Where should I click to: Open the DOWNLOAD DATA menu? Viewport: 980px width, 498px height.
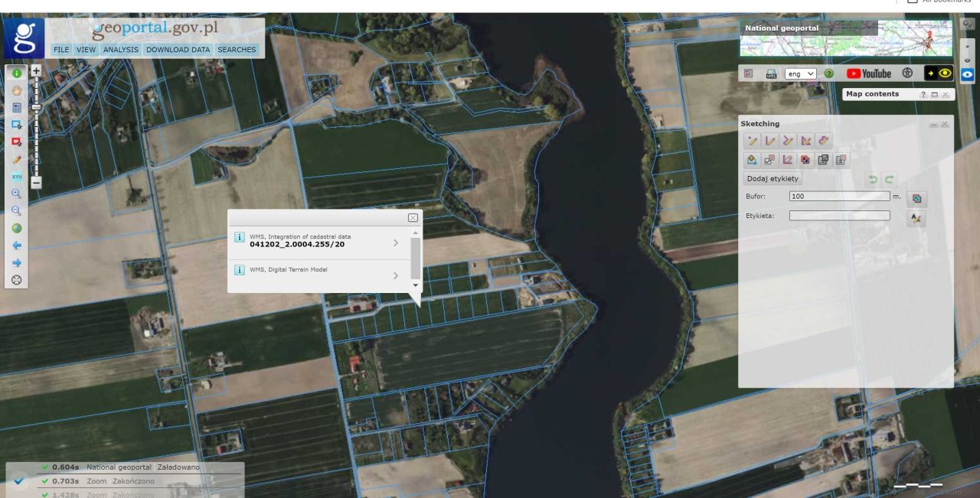tap(178, 50)
